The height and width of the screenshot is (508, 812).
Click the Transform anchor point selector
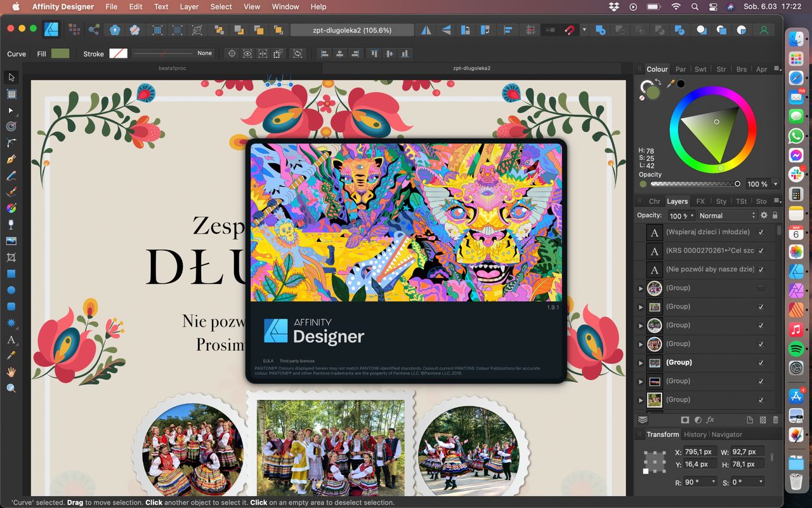tap(653, 462)
